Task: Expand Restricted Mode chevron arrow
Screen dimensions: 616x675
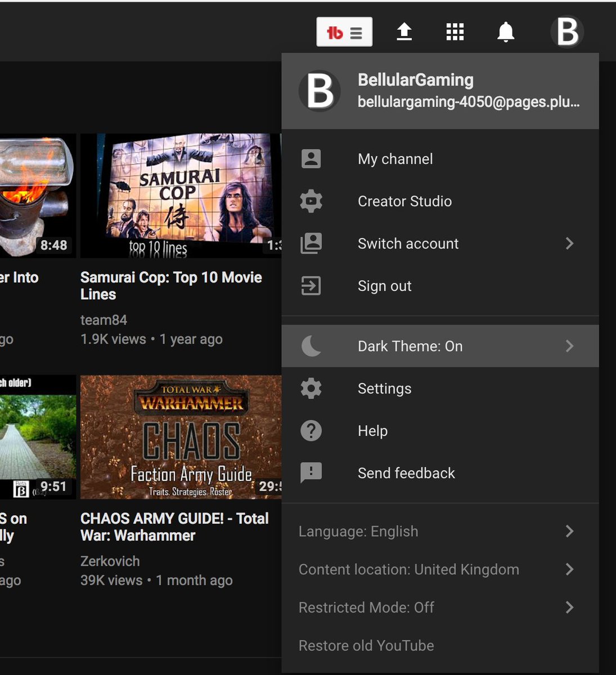Action: pyautogui.click(x=569, y=607)
